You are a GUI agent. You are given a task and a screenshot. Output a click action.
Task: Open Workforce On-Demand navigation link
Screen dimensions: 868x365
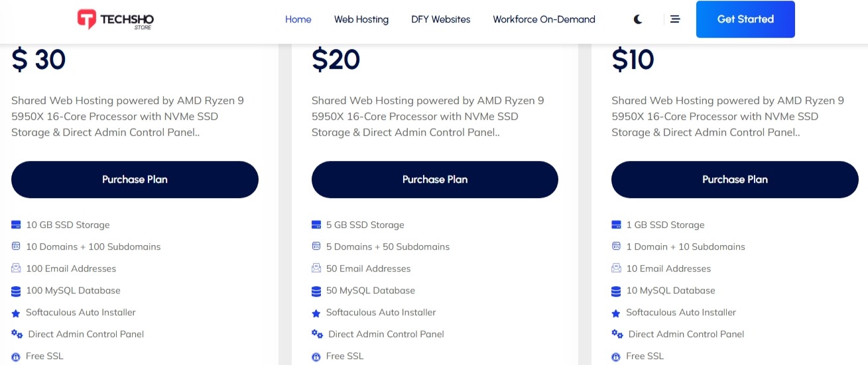544,19
